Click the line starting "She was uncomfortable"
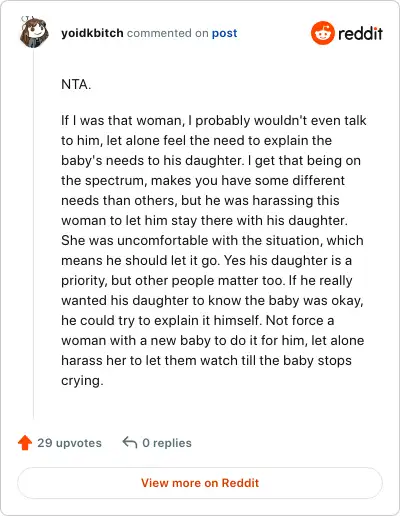400x516 pixels. [x=212, y=240]
